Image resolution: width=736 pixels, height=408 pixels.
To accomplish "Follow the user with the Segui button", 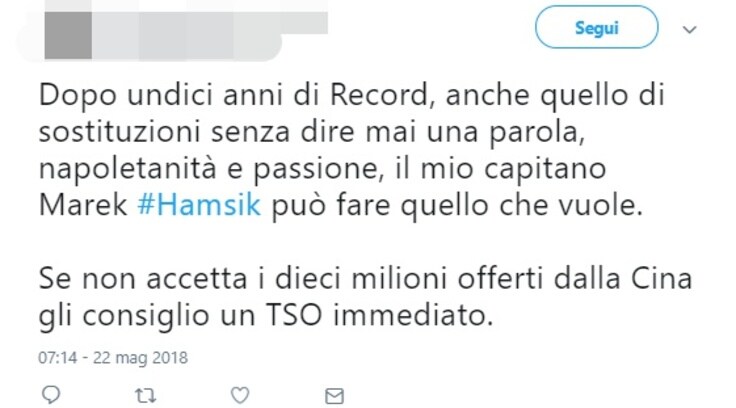I will [597, 27].
